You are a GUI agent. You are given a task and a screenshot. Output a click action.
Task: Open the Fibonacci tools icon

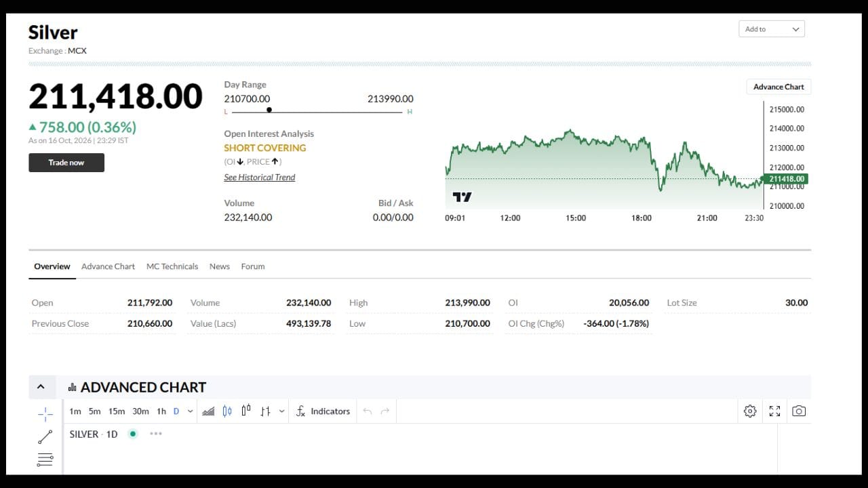45,460
